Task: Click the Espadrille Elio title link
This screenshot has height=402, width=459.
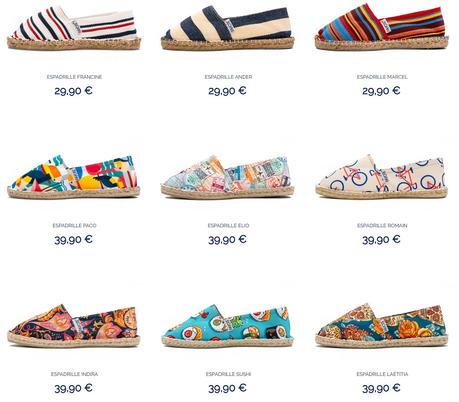Action: pyautogui.click(x=228, y=226)
